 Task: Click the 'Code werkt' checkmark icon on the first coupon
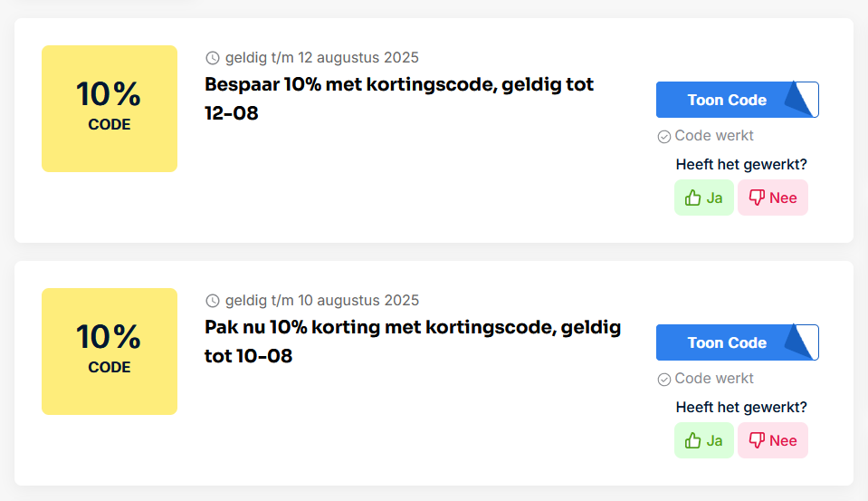click(x=664, y=136)
